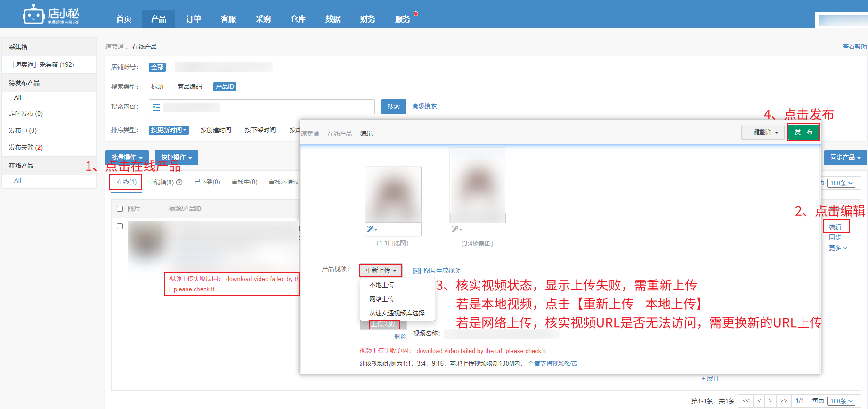Open the list icon in search content field
868x409 pixels.
156,107
